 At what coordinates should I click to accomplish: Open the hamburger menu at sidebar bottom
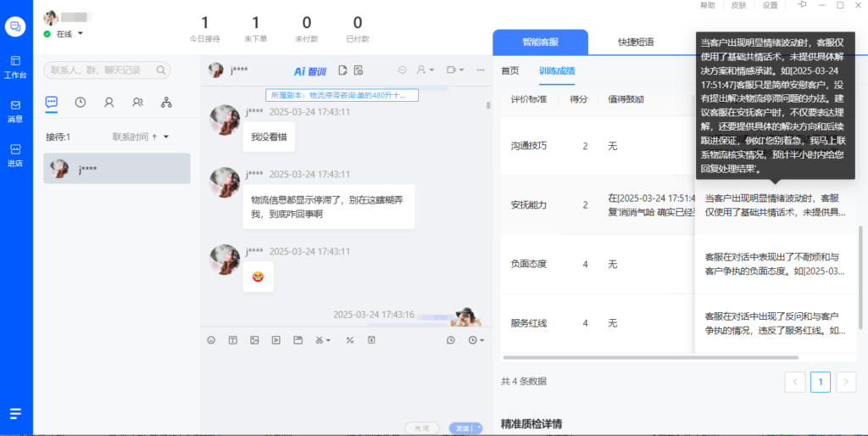pyautogui.click(x=15, y=413)
